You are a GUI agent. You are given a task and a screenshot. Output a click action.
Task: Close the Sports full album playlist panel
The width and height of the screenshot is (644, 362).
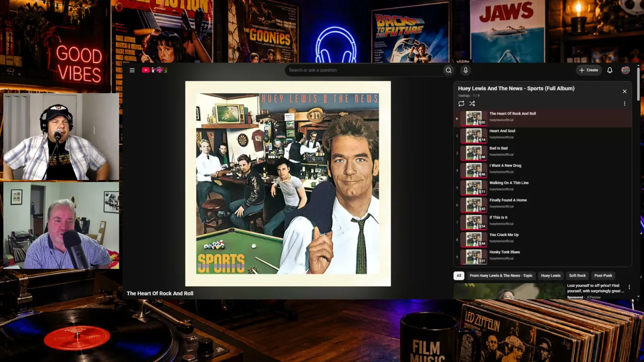coord(624,92)
